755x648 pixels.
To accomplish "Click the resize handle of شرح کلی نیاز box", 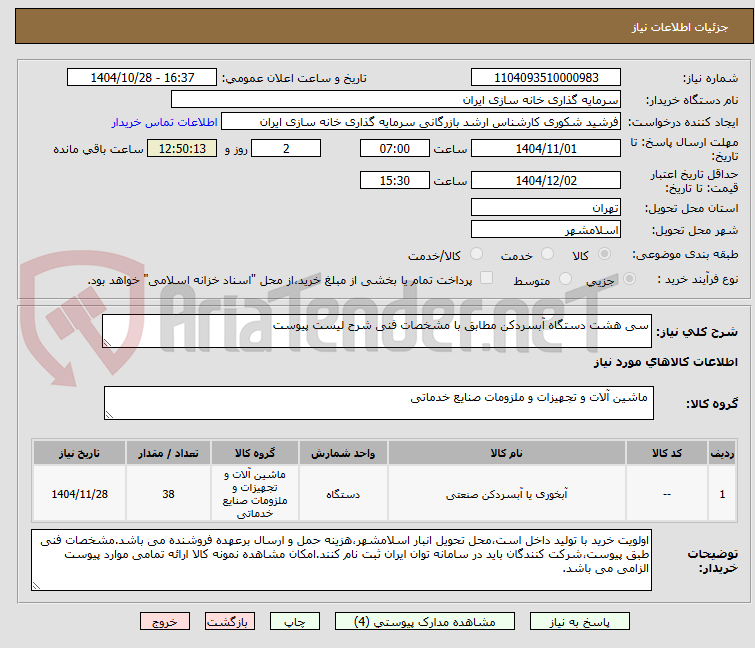I will tap(107, 343).
